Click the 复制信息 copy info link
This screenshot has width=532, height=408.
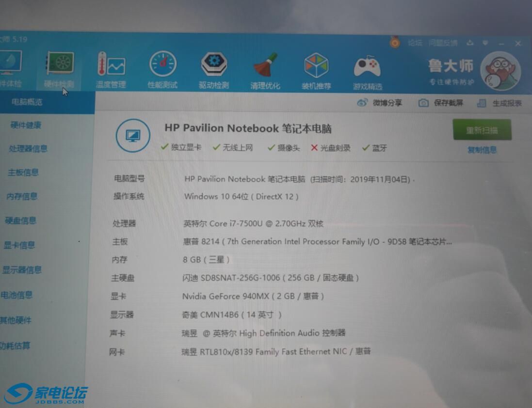[x=482, y=150]
